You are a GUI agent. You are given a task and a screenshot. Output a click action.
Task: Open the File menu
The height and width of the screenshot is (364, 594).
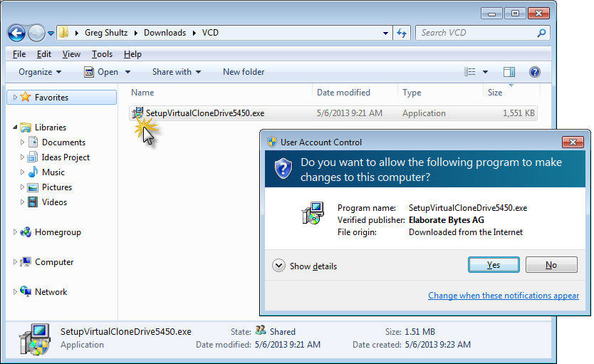(x=19, y=54)
